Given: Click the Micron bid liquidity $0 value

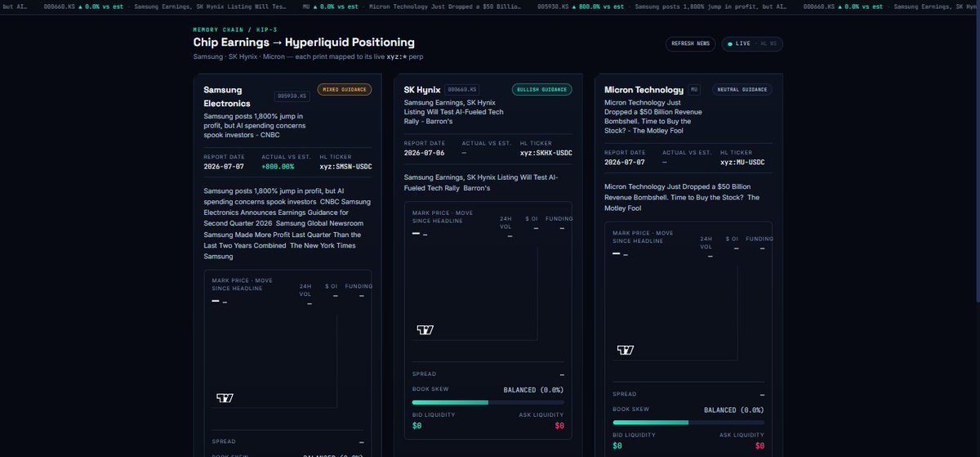Looking at the screenshot, I should pyautogui.click(x=617, y=446).
